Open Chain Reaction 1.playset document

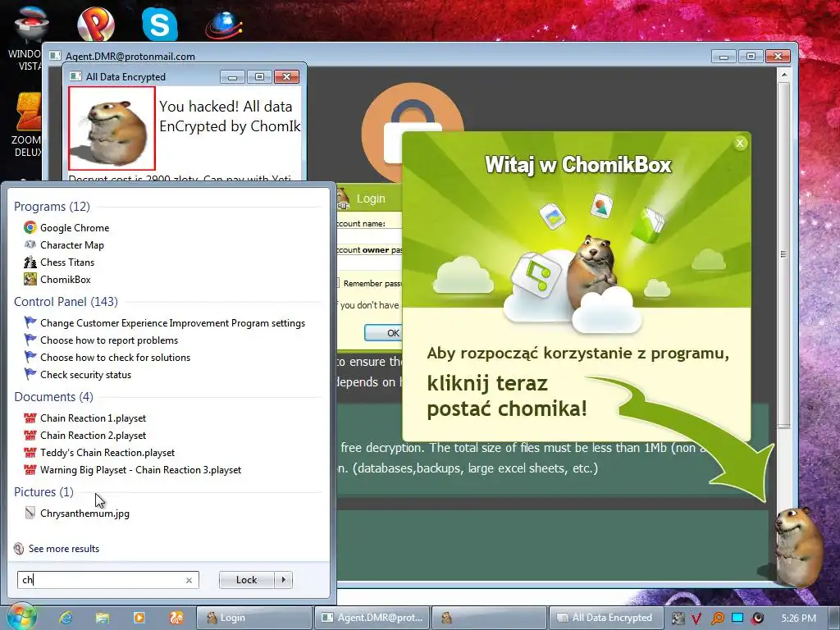(x=84, y=418)
